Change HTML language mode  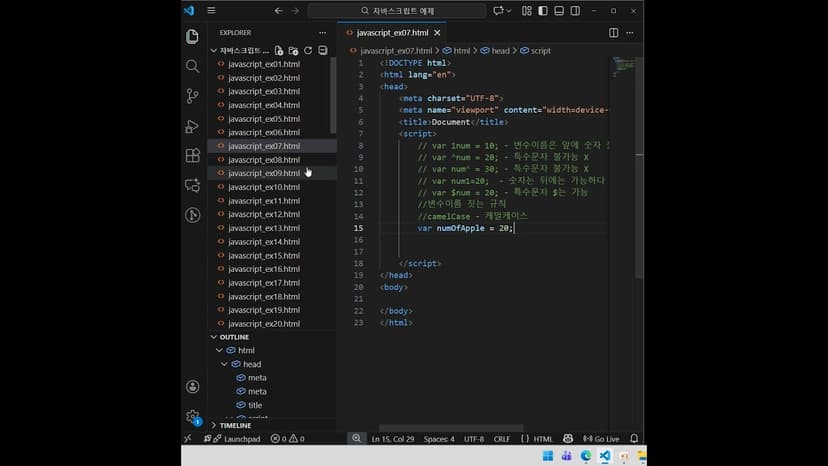[x=543, y=439]
